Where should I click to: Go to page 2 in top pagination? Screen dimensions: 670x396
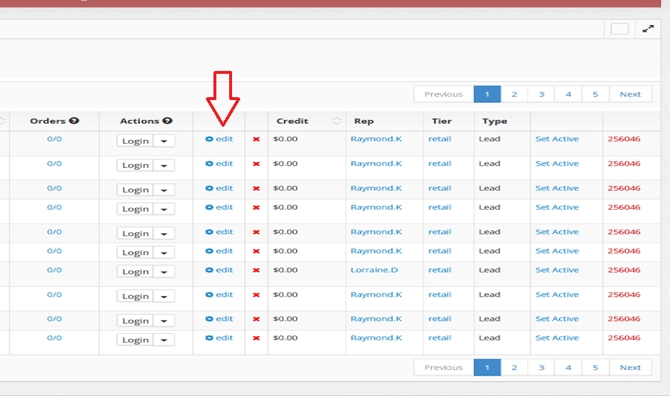point(514,94)
